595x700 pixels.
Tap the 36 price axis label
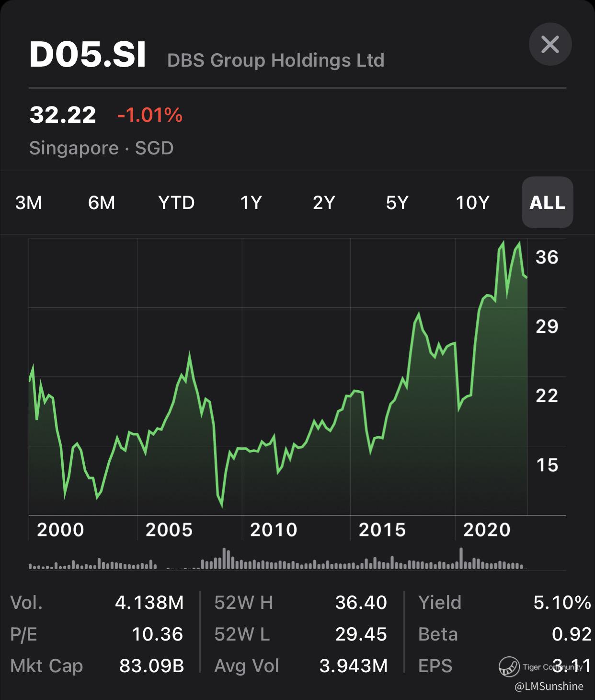pos(547,257)
